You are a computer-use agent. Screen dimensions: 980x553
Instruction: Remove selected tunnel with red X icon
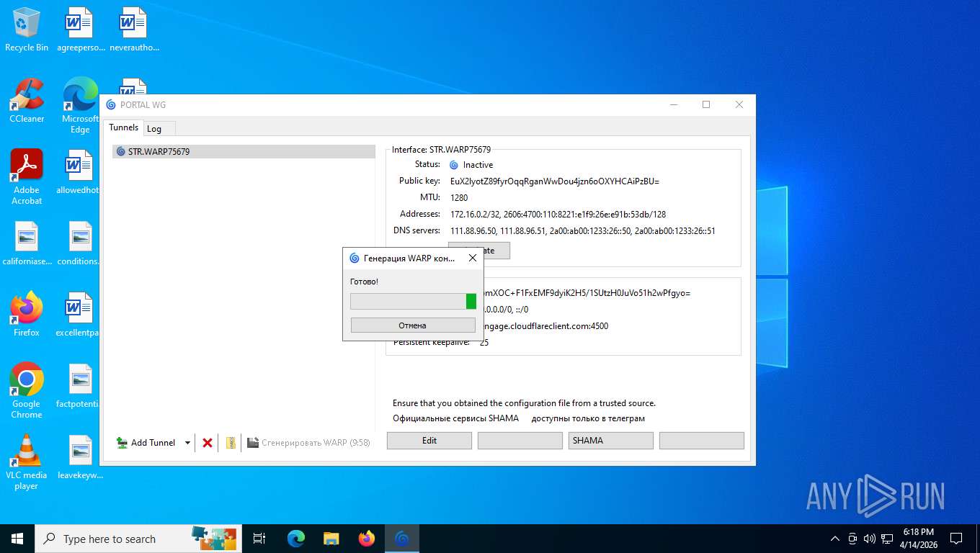(208, 443)
